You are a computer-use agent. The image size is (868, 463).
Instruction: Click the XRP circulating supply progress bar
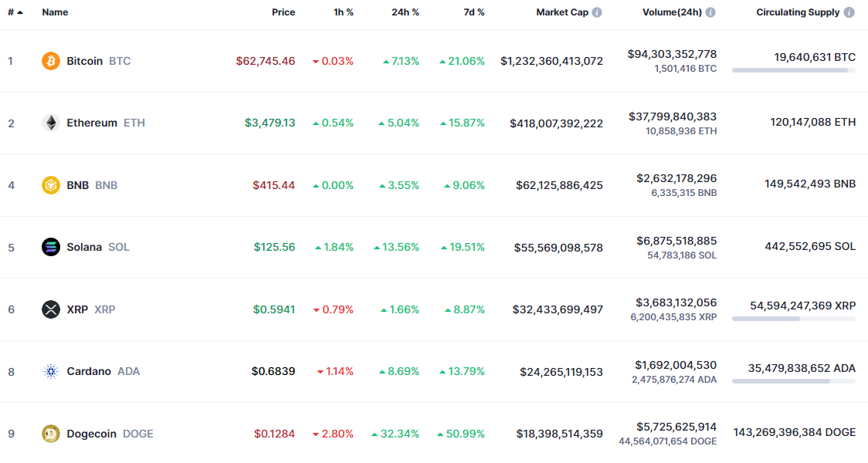(x=794, y=319)
